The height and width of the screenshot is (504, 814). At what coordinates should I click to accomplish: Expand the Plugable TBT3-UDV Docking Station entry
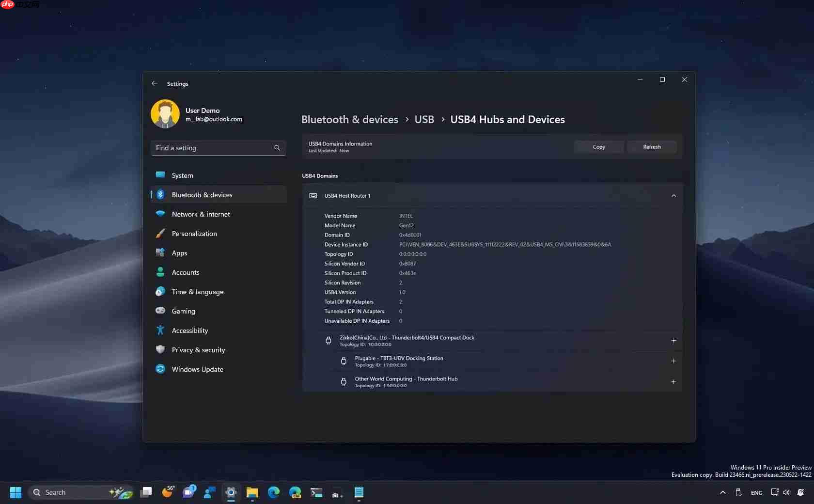point(673,361)
